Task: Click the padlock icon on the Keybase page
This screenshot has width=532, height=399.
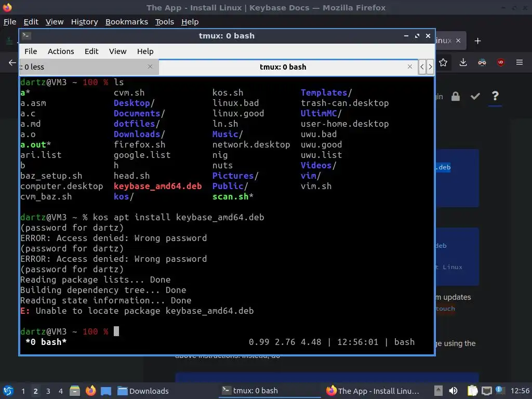Action: pyautogui.click(x=455, y=96)
